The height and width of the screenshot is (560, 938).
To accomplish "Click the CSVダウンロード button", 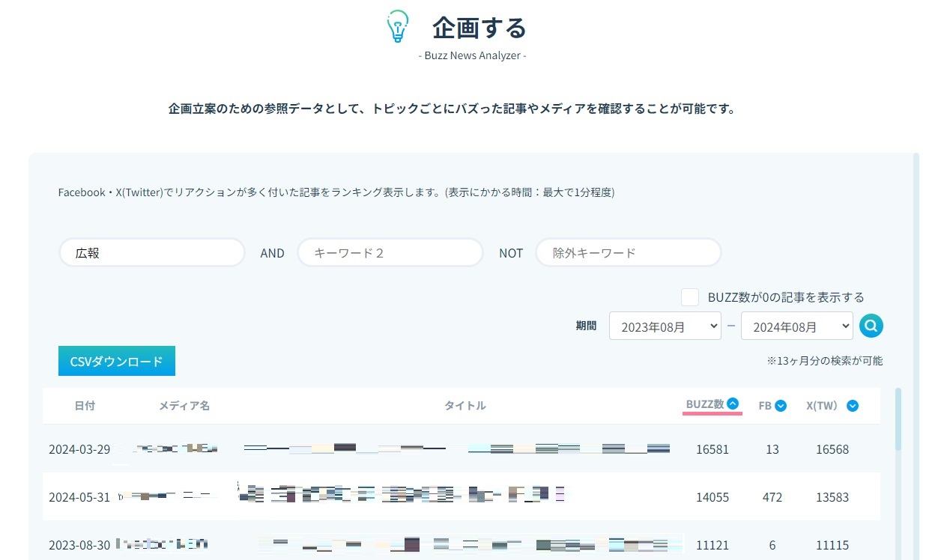I will click(116, 362).
